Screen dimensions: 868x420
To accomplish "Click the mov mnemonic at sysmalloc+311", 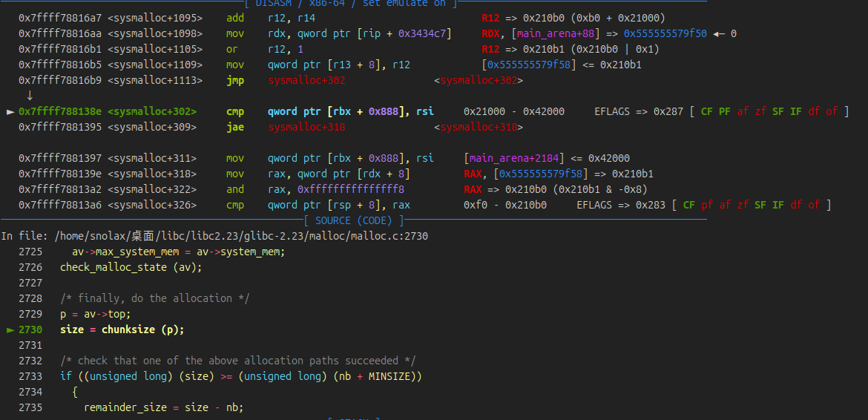I will pos(235,158).
